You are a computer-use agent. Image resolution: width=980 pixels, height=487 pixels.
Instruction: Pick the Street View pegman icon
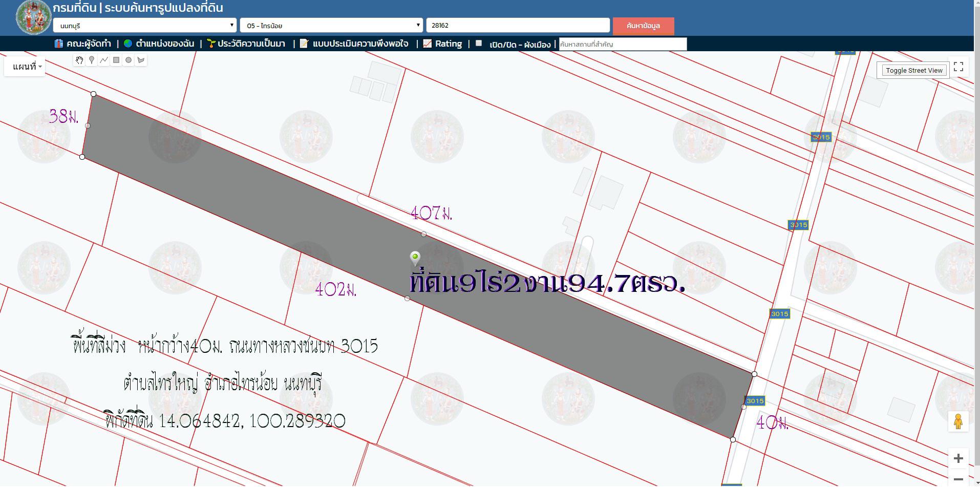[x=958, y=421]
